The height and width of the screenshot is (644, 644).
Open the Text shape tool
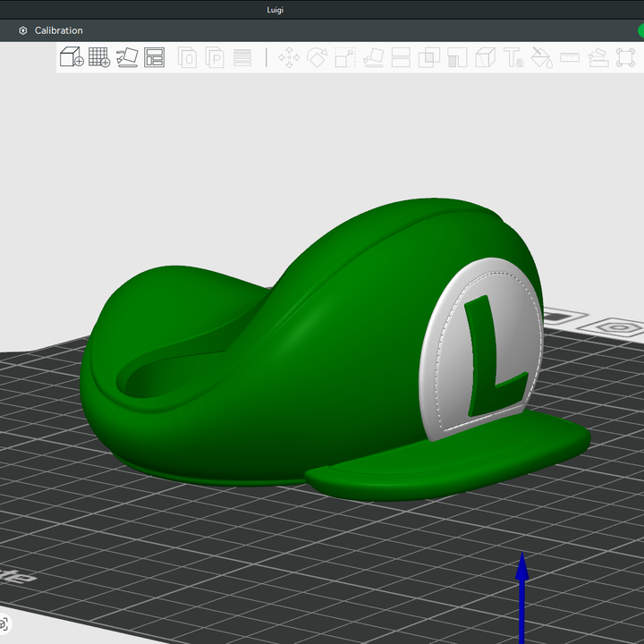click(x=513, y=58)
